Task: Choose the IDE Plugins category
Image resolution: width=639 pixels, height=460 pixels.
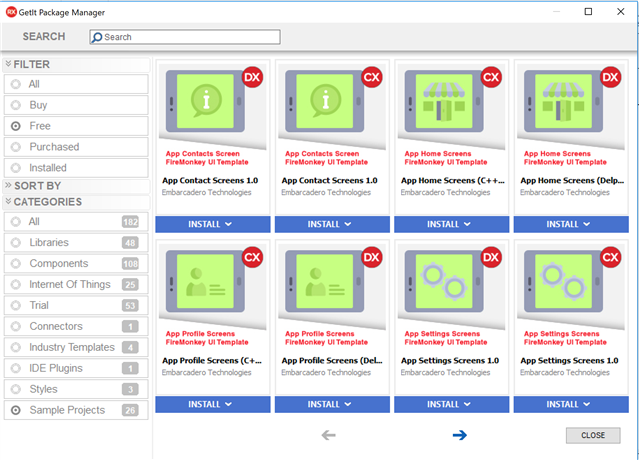Action: click(x=76, y=368)
